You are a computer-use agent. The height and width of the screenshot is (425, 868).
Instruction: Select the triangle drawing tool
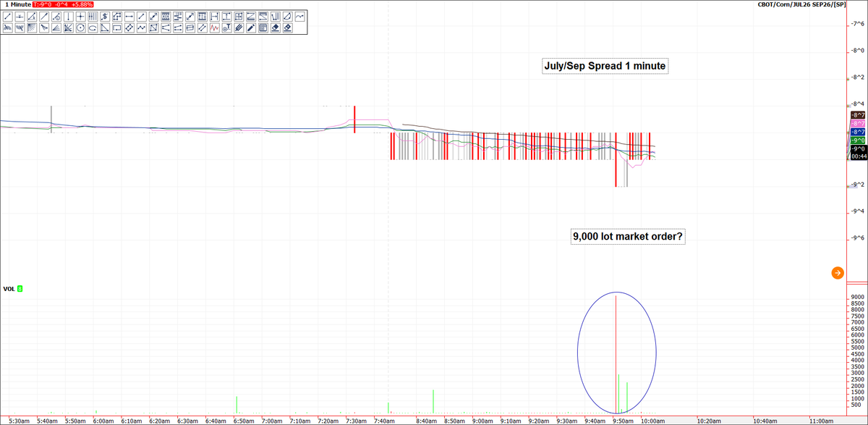tap(105, 28)
